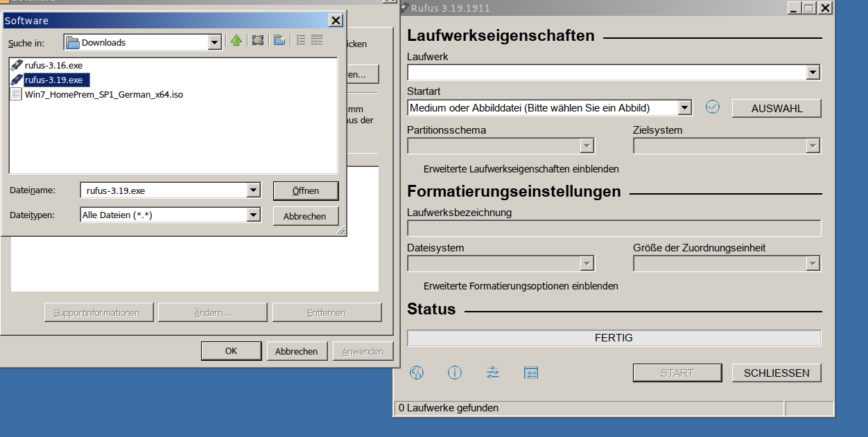Open Rufus settings sliders icon
The height and width of the screenshot is (437, 868).
pyautogui.click(x=493, y=373)
